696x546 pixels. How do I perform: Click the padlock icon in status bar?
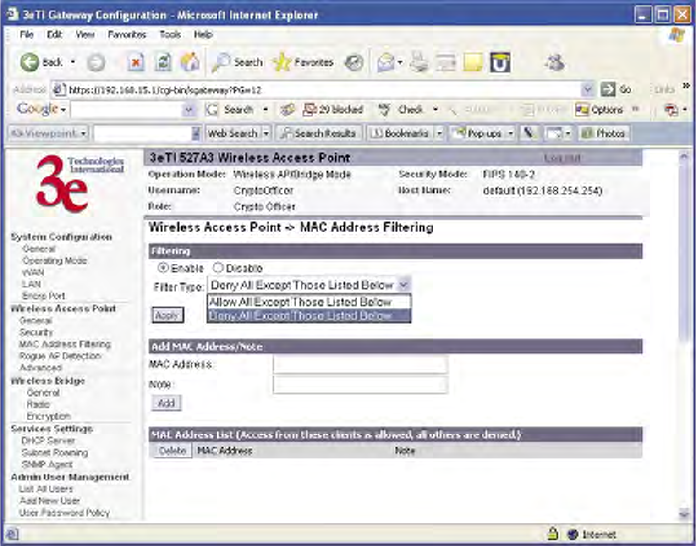(x=552, y=533)
